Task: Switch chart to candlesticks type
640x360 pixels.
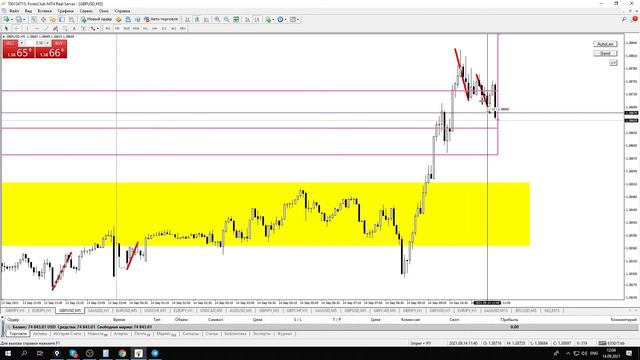Action: point(197,19)
